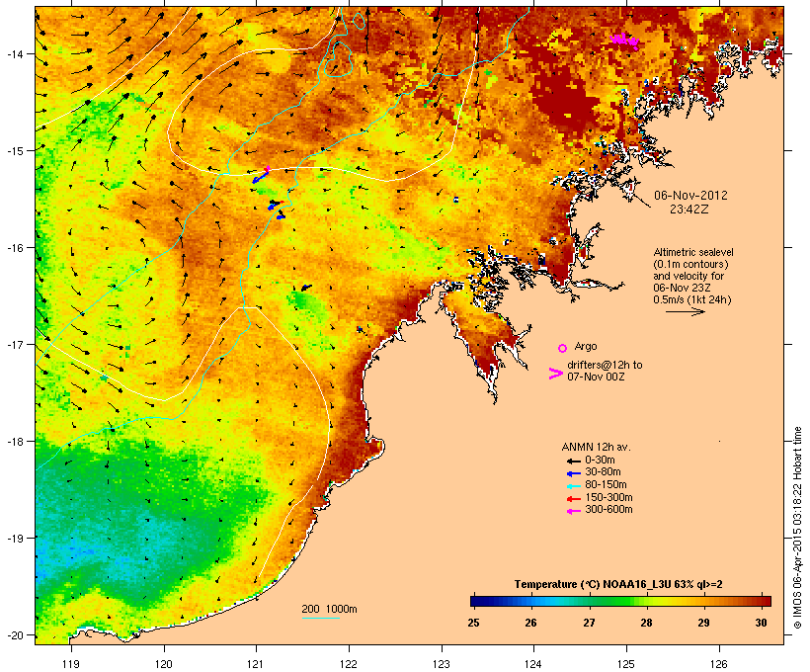Click the blue 30-80m legend arrow
810x672 pixels.
pos(574,473)
